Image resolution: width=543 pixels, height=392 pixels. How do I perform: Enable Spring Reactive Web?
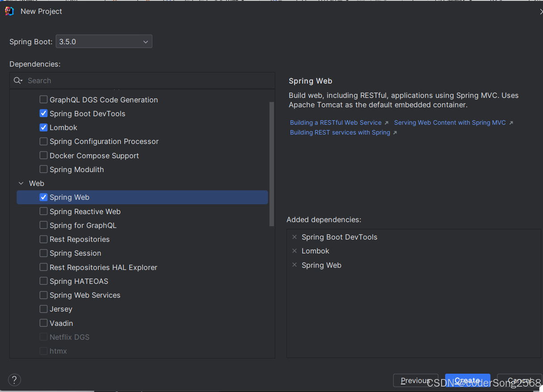pos(43,211)
